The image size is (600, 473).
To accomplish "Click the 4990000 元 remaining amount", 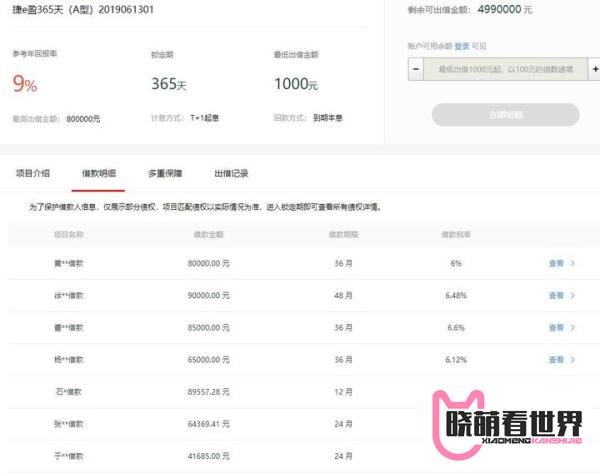I will (x=504, y=10).
